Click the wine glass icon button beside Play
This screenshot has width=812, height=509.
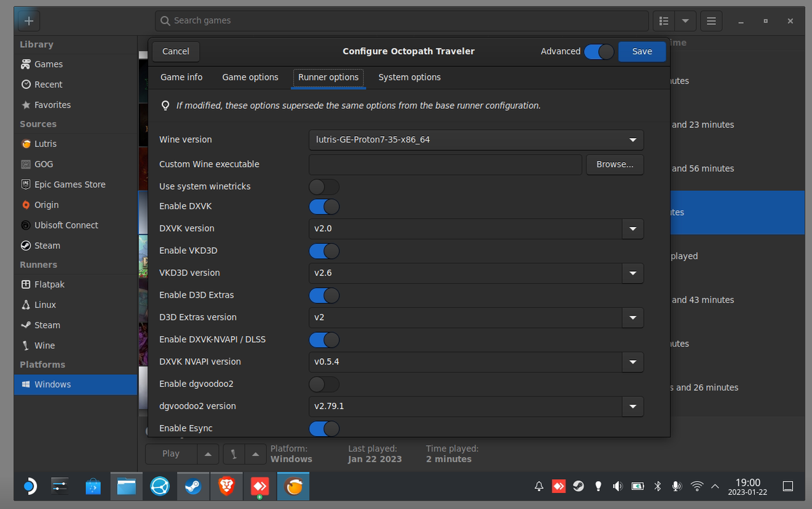tap(233, 454)
